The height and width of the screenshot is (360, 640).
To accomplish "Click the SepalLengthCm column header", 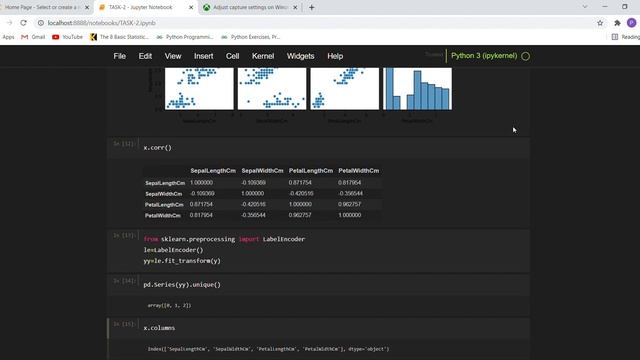I will pyautogui.click(x=213, y=171).
